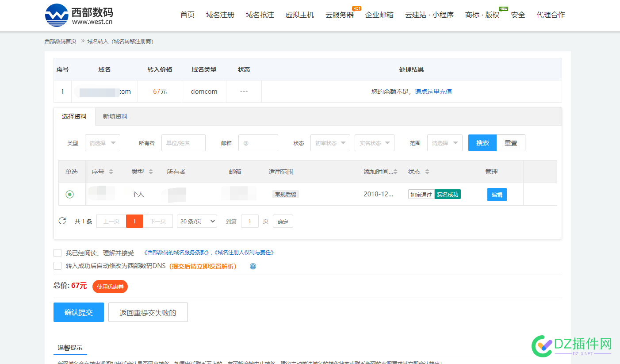The image size is (620, 364).
Task: Open 代理合作 in the top navigation
Action: [x=551, y=15]
